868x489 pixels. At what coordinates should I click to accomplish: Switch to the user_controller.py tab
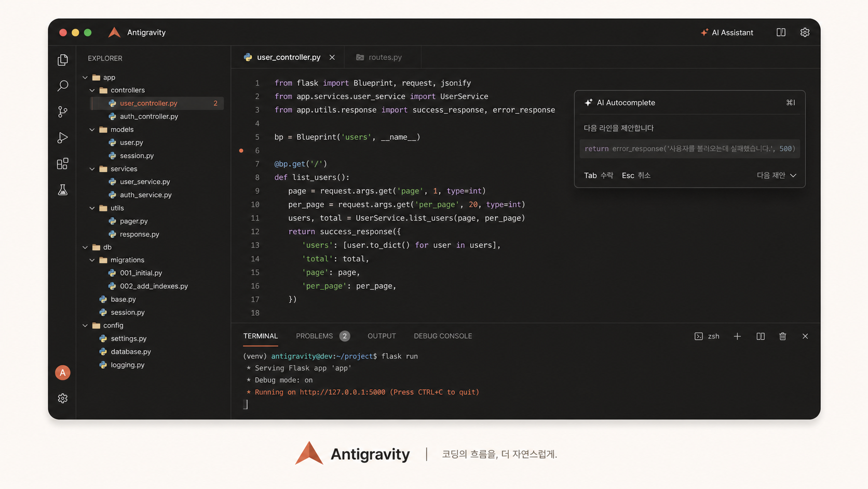point(289,57)
